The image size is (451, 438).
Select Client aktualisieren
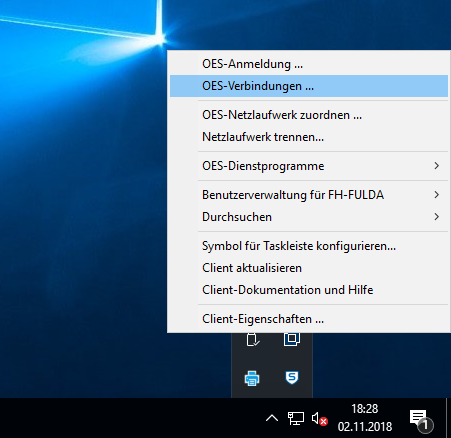309,268
